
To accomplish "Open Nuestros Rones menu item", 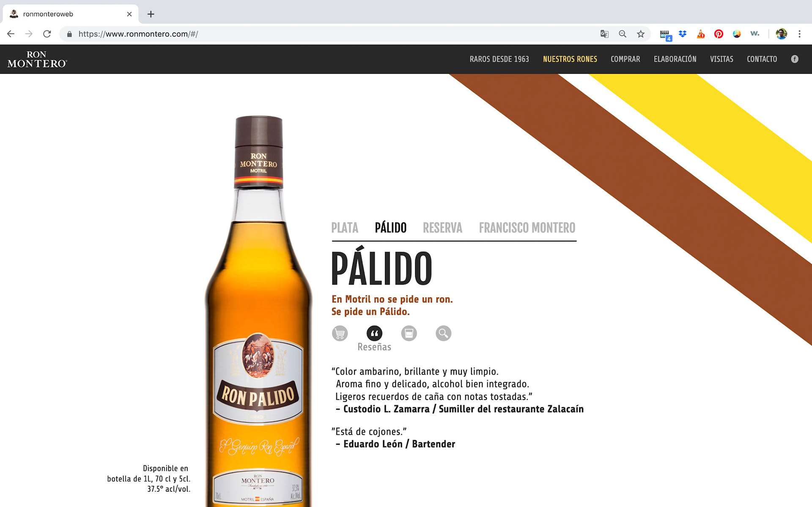I will (570, 59).
